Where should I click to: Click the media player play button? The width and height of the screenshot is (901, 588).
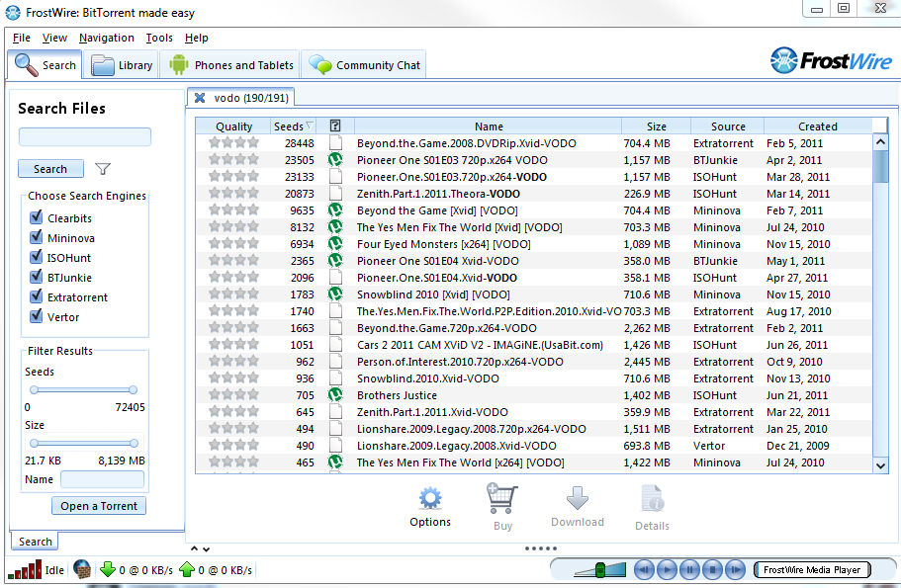(x=667, y=569)
